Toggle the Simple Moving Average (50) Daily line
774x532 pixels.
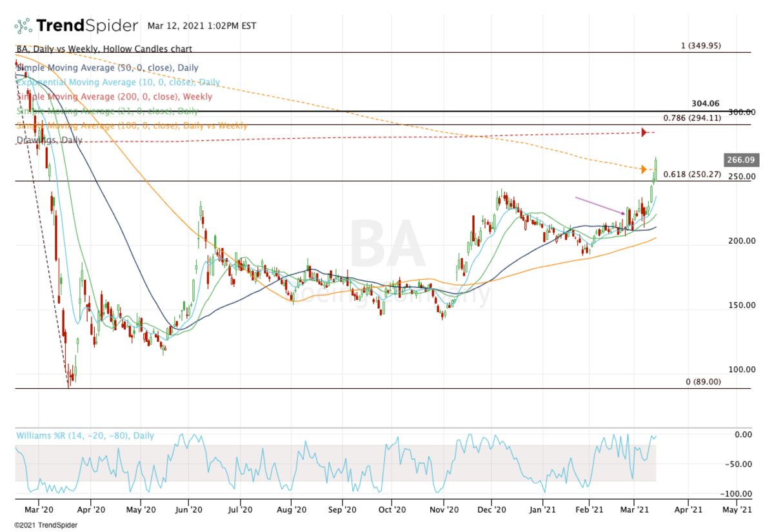click(x=106, y=68)
